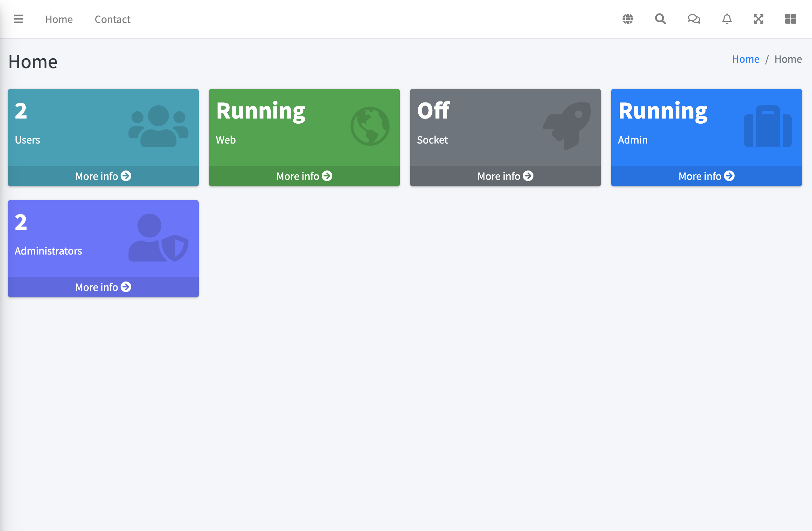Open More info on Users card
This screenshot has width=812, height=531.
click(x=103, y=176)
